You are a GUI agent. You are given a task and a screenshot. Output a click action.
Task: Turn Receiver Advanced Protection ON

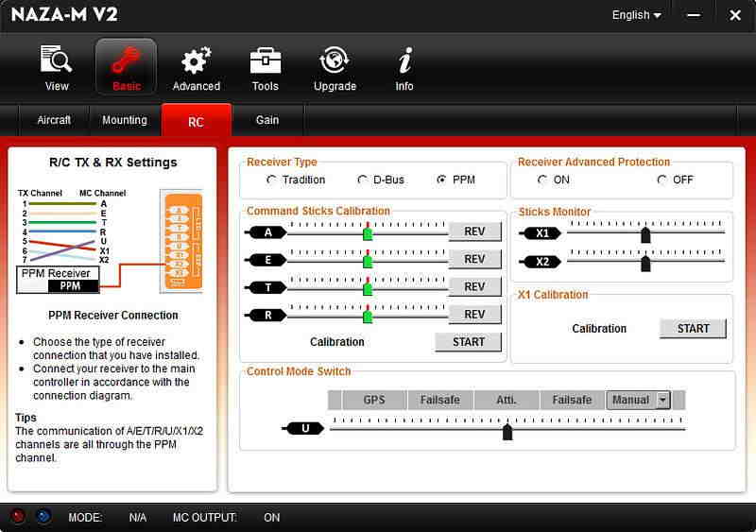coord(542,180)
